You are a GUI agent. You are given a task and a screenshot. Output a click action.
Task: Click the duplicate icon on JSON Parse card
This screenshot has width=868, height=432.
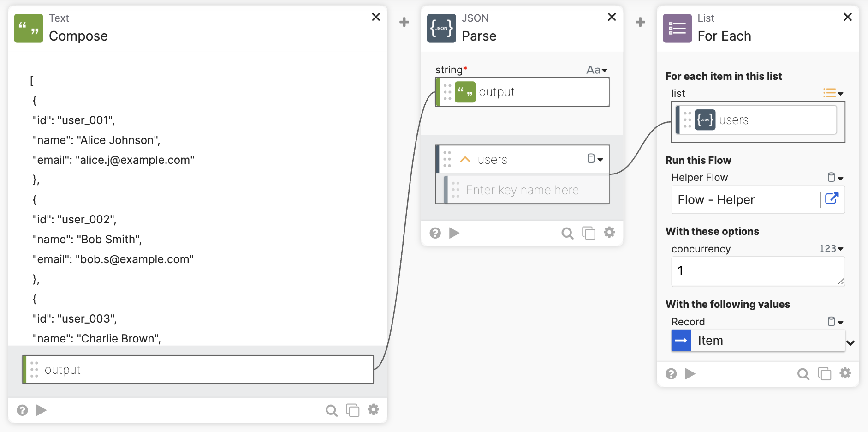[589, 233]
